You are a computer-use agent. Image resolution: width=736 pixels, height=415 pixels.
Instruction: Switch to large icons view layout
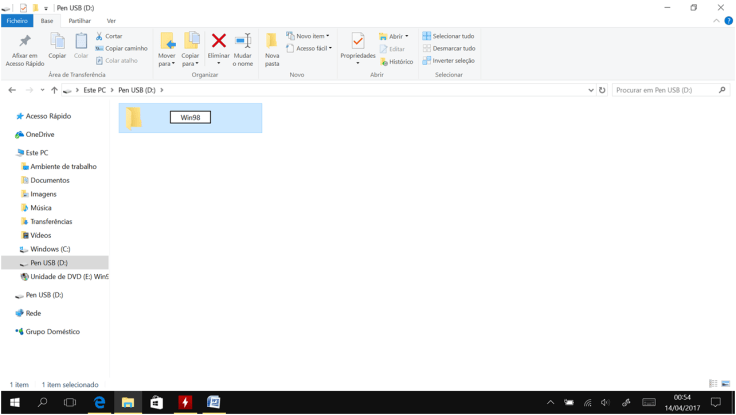click(x=725, y=384)
